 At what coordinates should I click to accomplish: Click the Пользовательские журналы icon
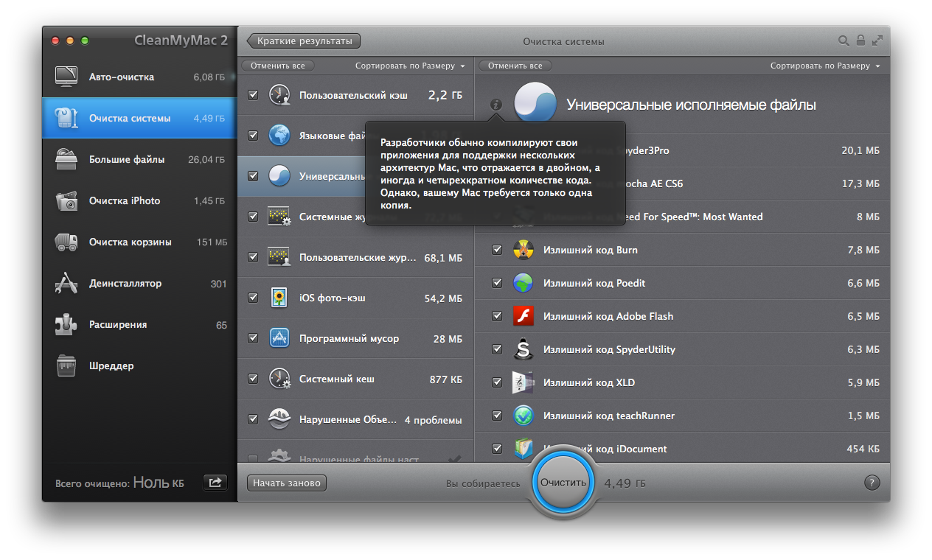[x=279, y=257]
